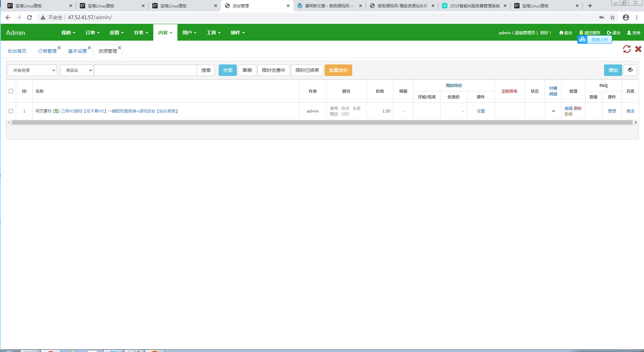
Task: Click 退出 logout link
Action: point(613,33)
